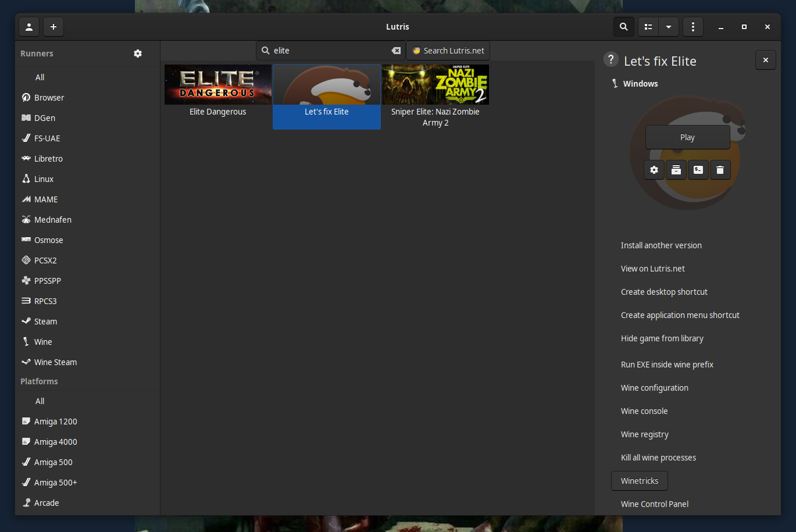Select Browser runner in sidebar
Image resolution: width=796 pixels, height=532 pixels.
point(87,98)
